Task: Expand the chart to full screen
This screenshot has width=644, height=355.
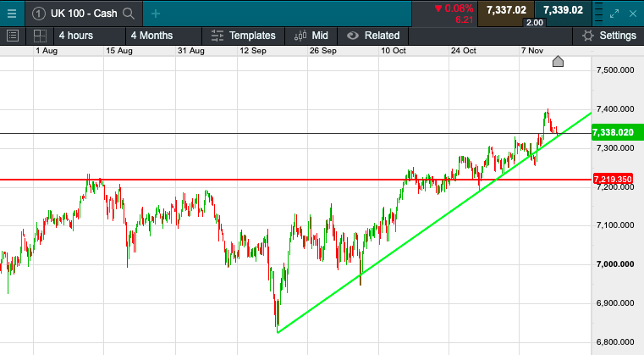Action: click(614, 13)
